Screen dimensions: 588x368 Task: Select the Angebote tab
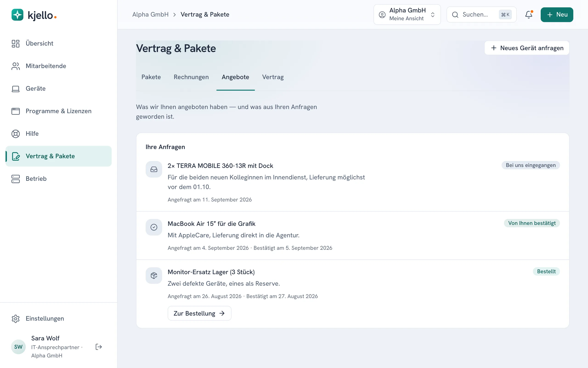point(235,77)
